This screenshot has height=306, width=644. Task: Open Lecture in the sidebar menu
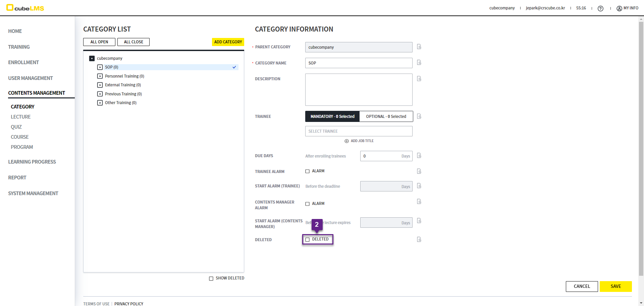coord(20,117)
